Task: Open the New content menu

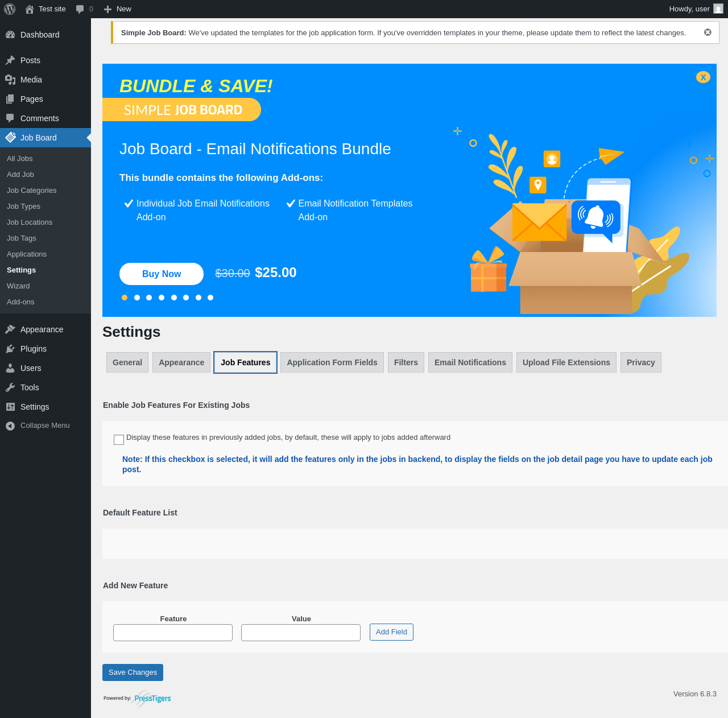Action: 118,9
